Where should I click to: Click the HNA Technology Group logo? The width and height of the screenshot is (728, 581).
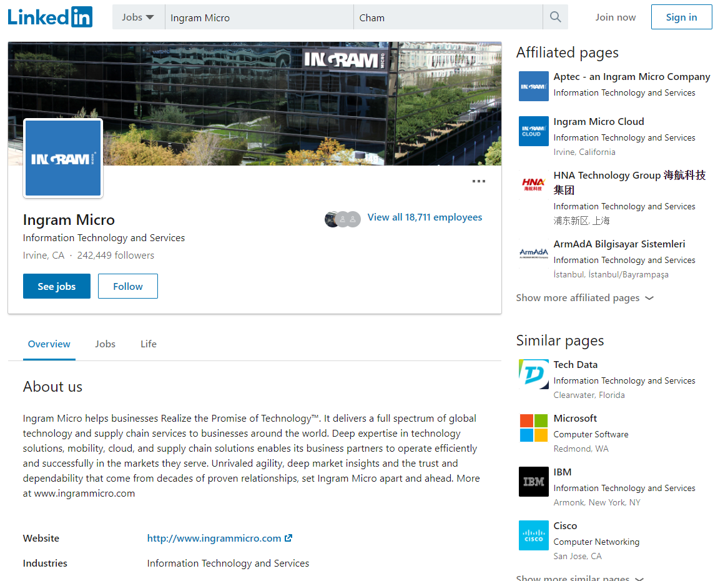533,185
